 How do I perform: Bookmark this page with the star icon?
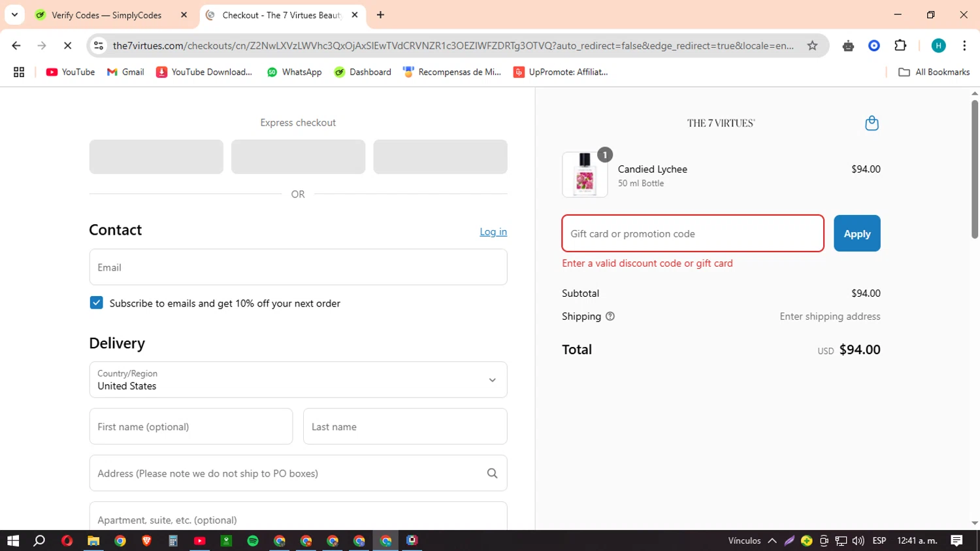[812, 46]
